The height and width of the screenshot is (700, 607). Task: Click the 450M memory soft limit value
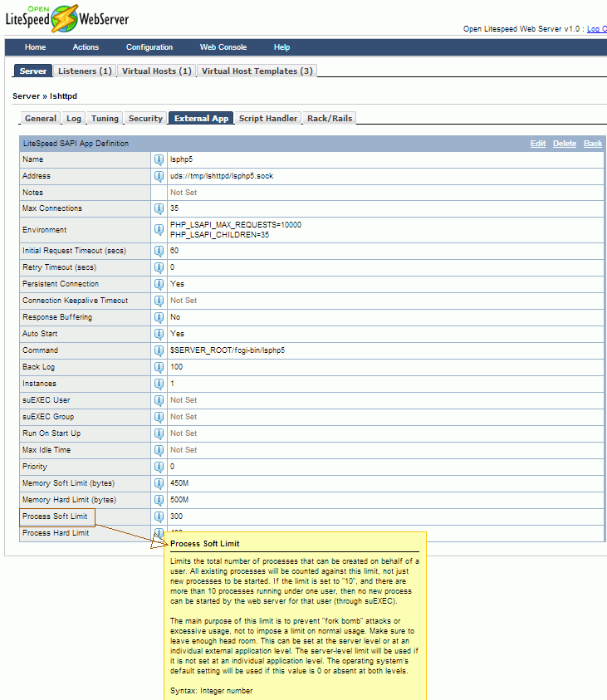click(179, 483)
